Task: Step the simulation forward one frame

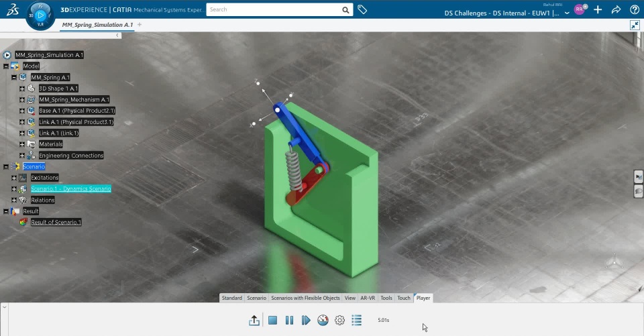Action: point(306,320)
